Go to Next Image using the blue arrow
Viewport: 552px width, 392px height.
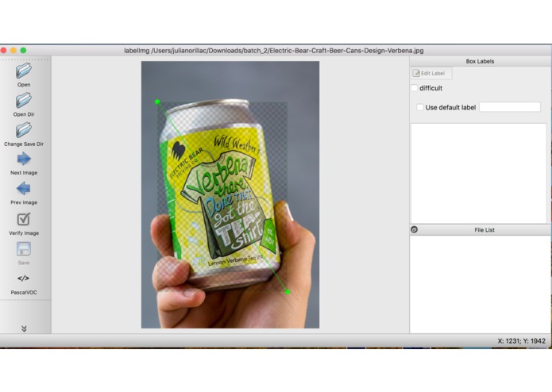[x=24, y=159]
